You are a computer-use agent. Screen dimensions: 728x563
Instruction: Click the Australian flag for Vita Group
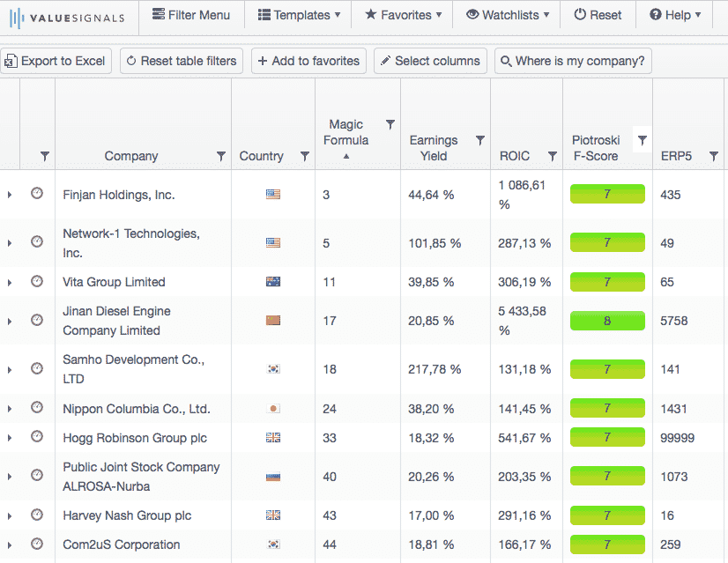pyautogui.click(x=273, y=282)
